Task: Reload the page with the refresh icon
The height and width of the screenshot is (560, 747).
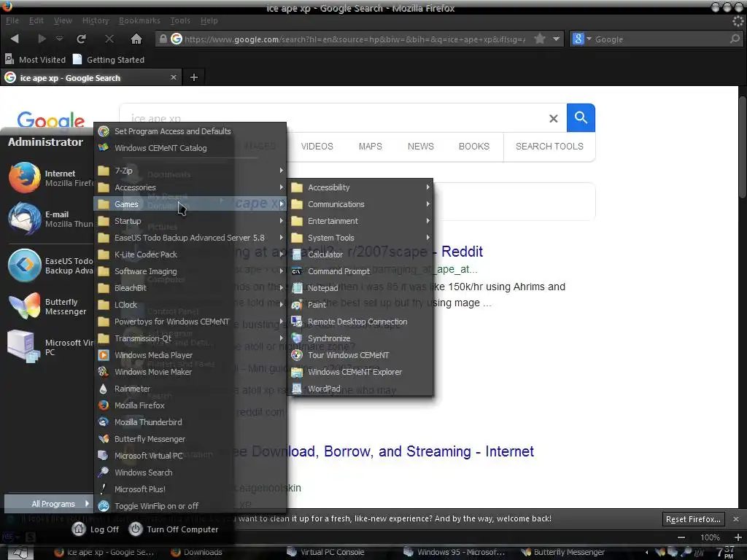Action: coord(82,39)
